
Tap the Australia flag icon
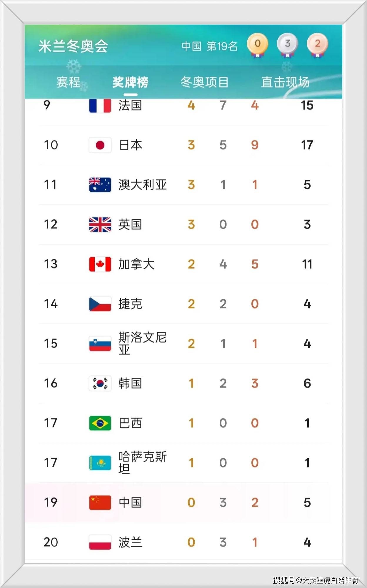click(x=100, y=185)
